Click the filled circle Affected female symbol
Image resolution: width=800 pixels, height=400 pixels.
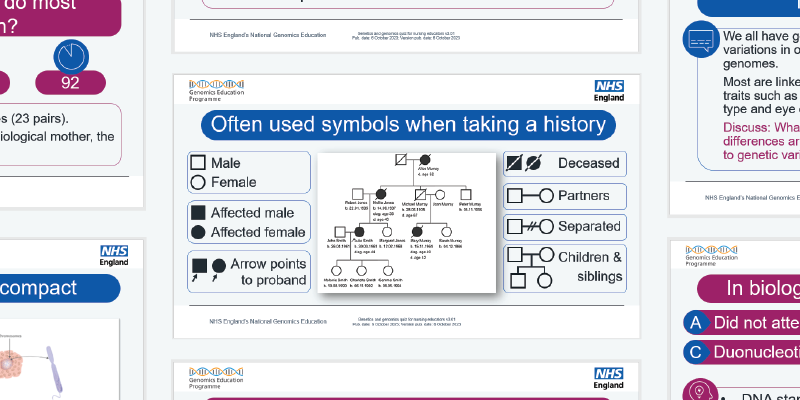(x=198, y=232)
